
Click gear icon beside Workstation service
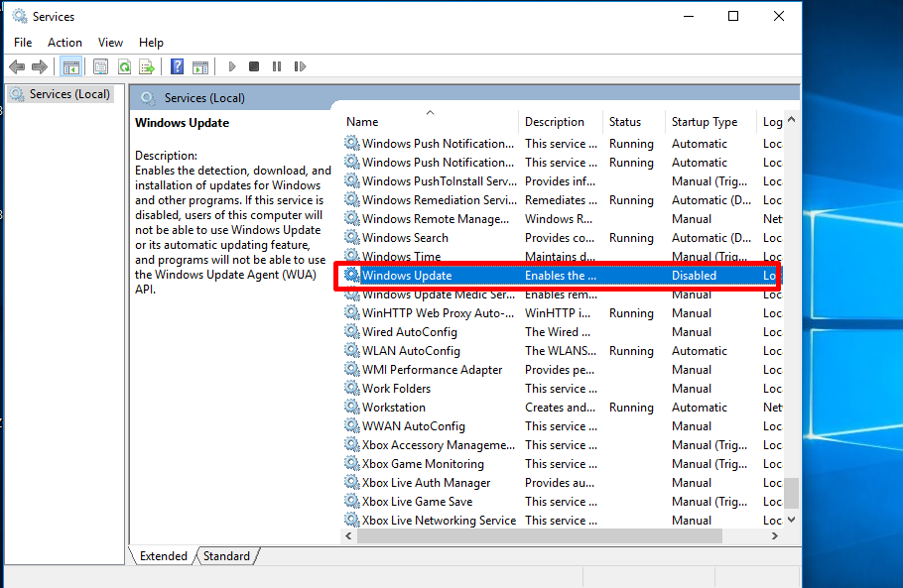tap(352, 407)
